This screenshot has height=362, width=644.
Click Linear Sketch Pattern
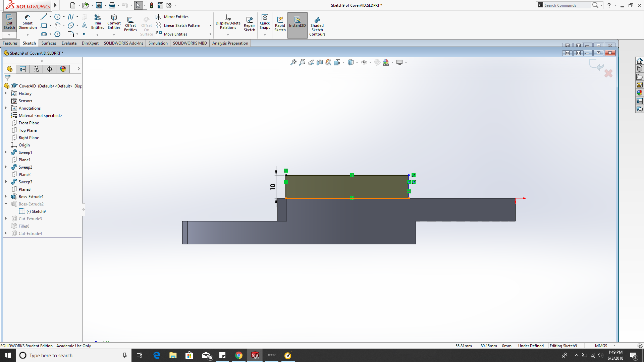click(178, 25)
